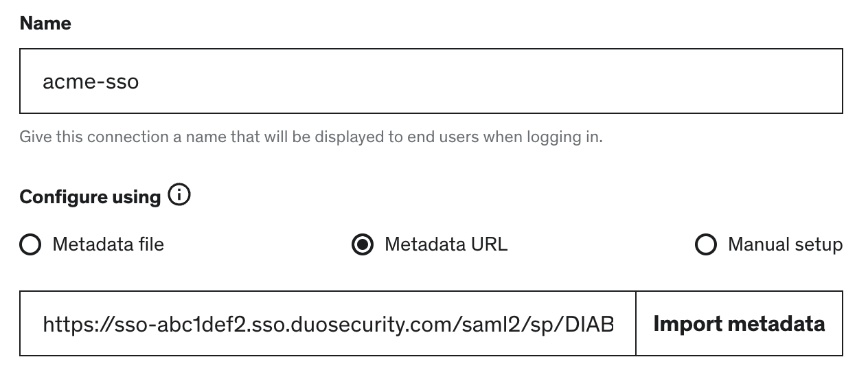Place cursor at the "https://" URL start
The image size is (868, 379).
(x=44, y=323)
